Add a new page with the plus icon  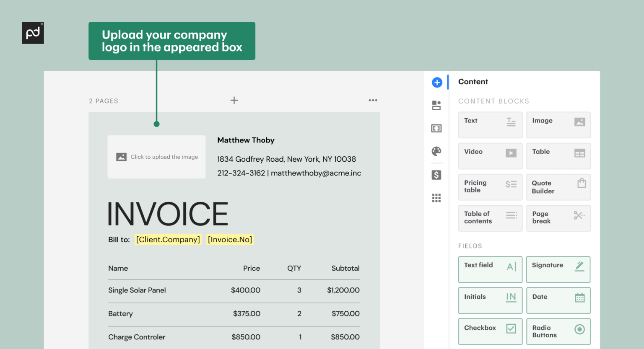click(x=234, y=100)
